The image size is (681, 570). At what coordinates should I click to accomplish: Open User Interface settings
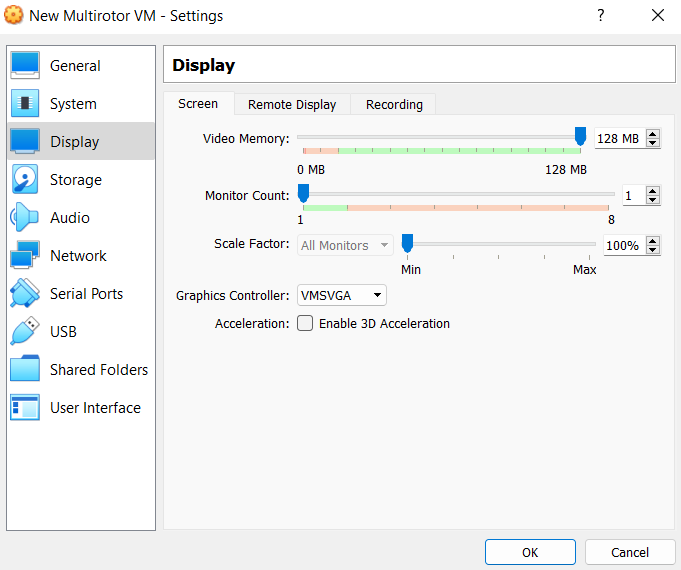[x=81, y=408]
